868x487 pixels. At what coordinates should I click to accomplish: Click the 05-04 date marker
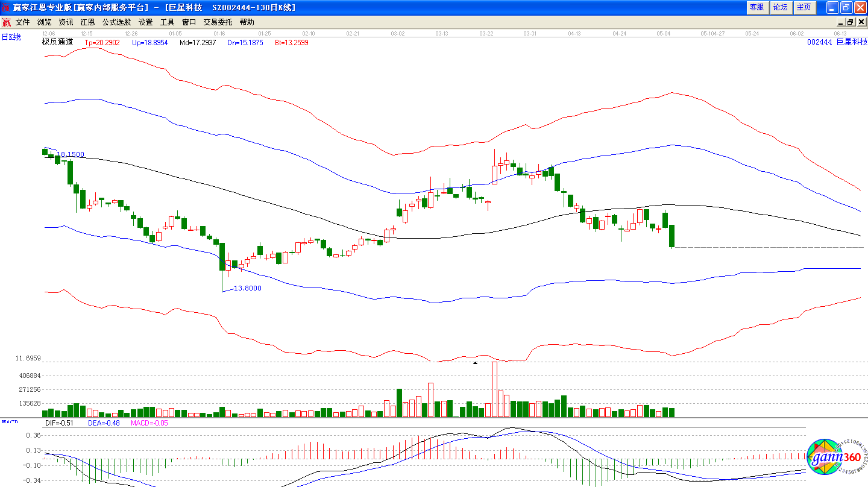664,33
